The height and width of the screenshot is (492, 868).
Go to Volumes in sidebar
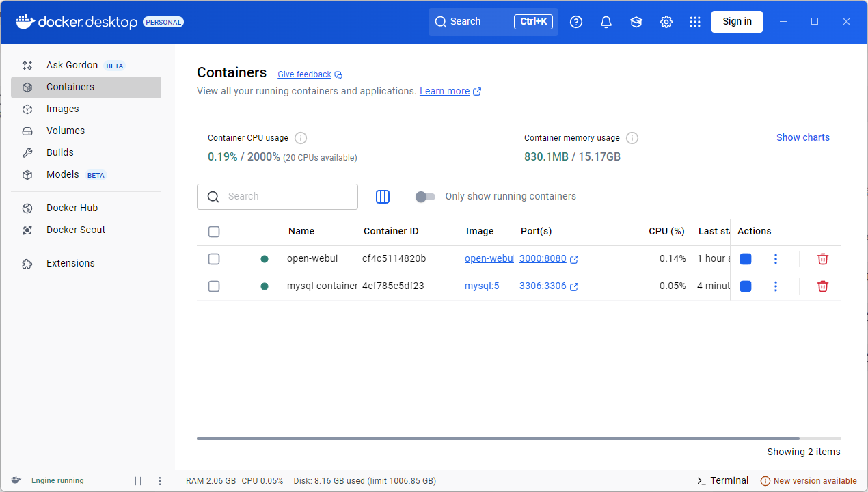coord(86,131)
